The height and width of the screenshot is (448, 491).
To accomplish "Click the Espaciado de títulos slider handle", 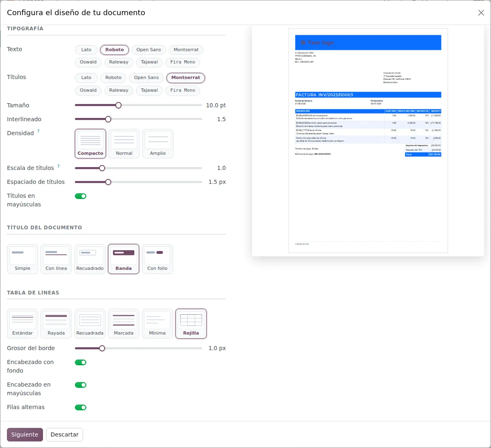I will click(x=108, y=182).
